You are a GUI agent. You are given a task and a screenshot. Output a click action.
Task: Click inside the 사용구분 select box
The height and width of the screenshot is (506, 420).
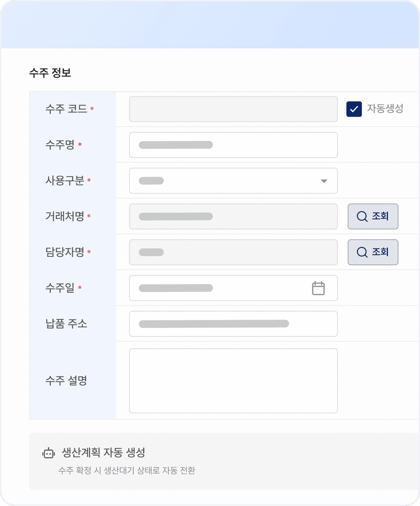(x=233, y=181)
